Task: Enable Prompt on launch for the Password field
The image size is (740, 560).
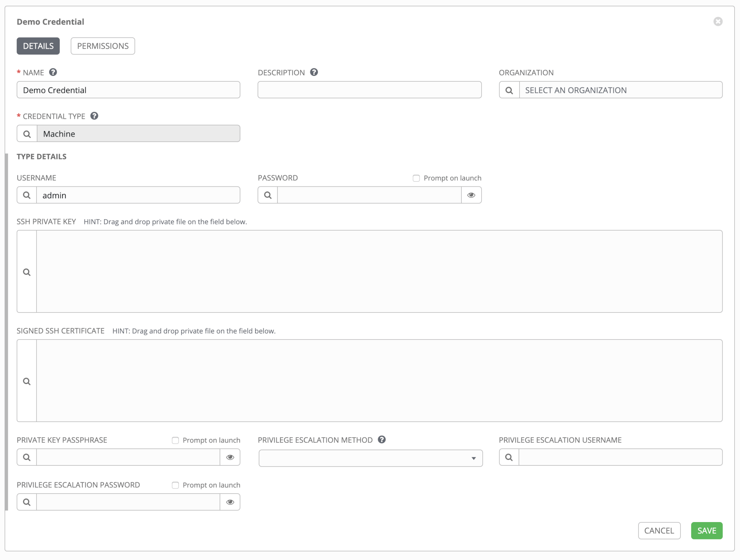Action: (416, 178)
